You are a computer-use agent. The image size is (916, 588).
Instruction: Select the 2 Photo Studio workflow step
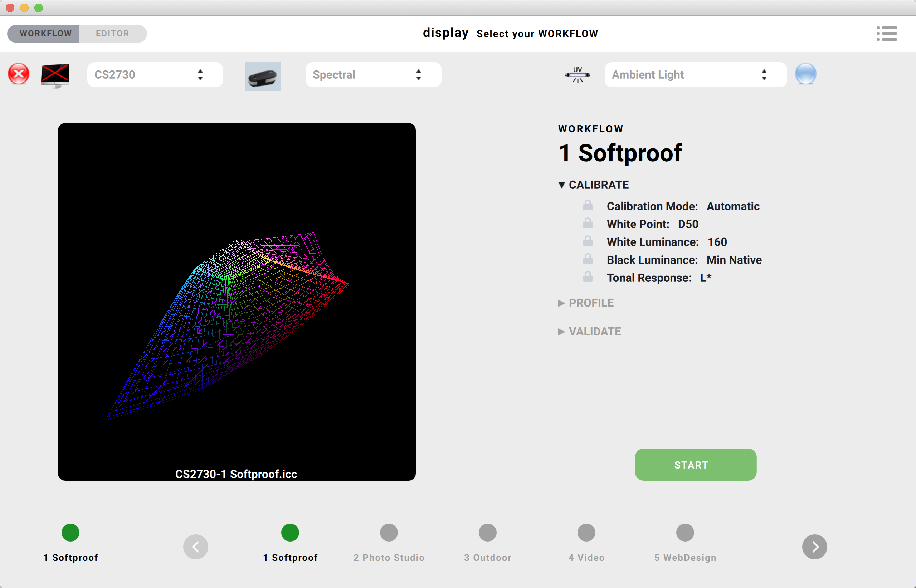tap(389, 543)
